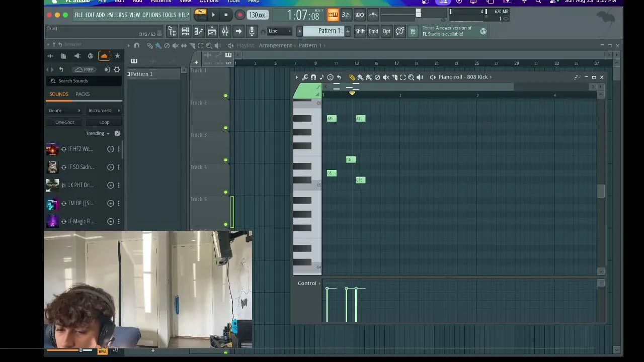
Task: Click the Shift shortcut button
Action: [x=360, y=31]
